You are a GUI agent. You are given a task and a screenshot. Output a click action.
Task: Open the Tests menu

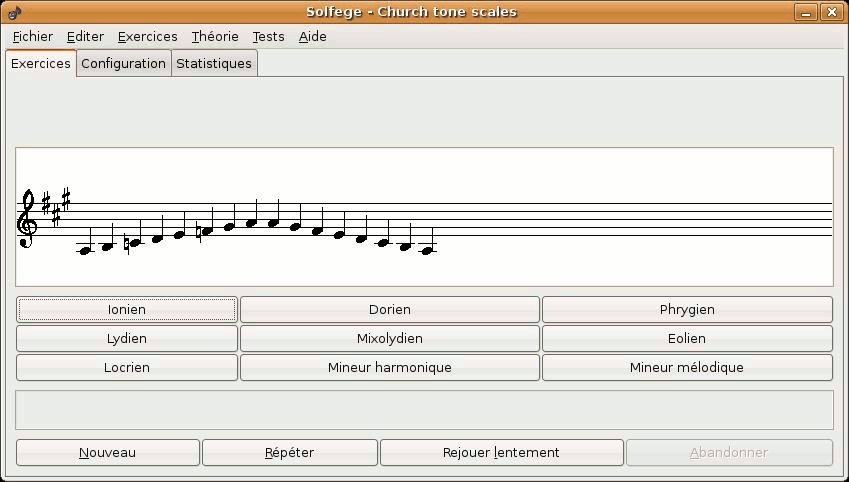[x=268, y=37]
